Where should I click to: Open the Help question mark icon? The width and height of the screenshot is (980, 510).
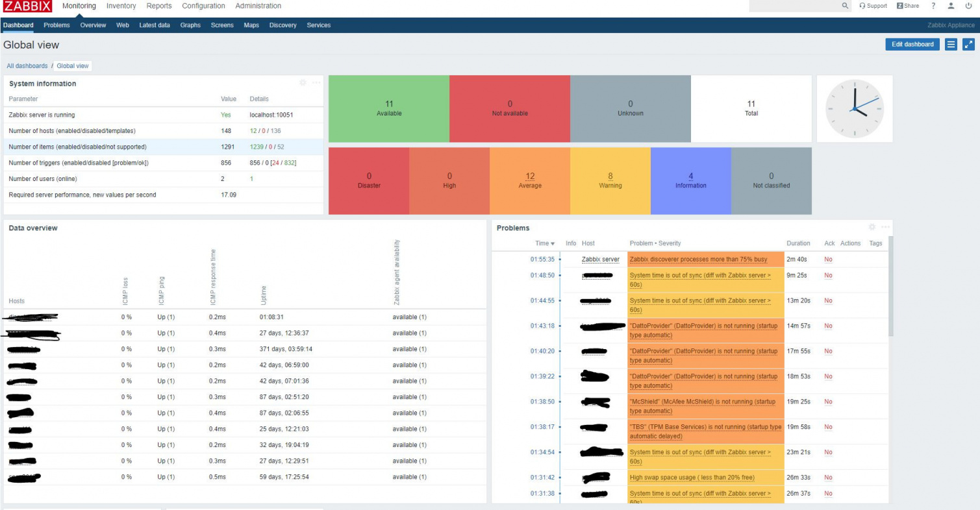933,6
